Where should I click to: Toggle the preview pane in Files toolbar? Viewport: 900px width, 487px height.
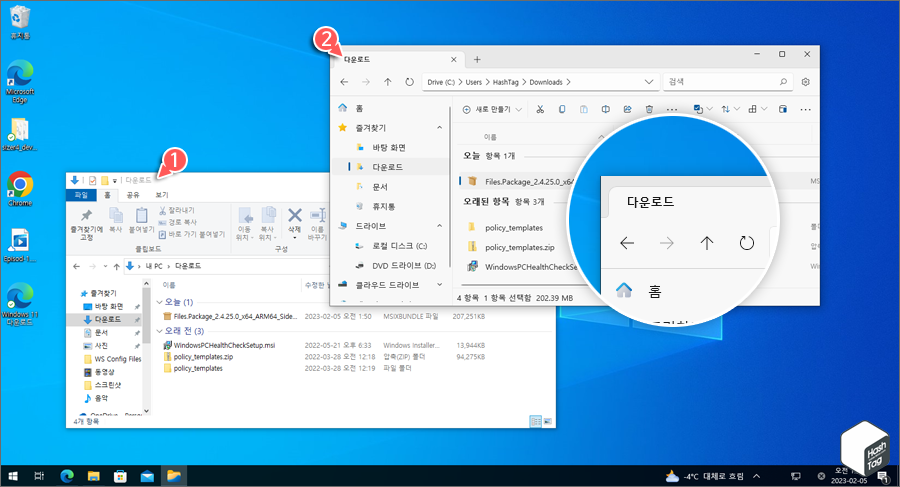coord(783,109)
